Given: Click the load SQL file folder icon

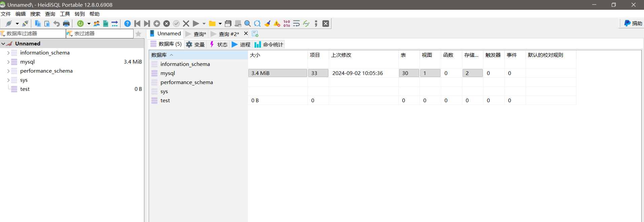Looking at the screenshot, I should (x=212, y=24).
